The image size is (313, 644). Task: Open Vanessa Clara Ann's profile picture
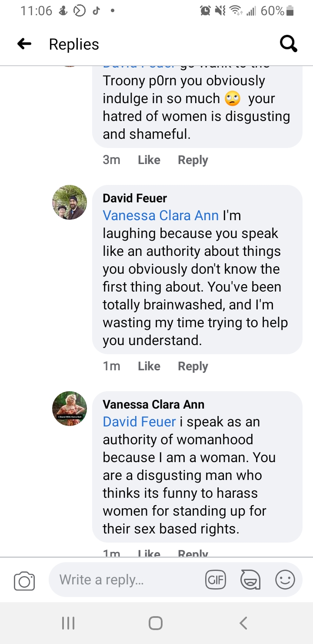tap(70, 408)
